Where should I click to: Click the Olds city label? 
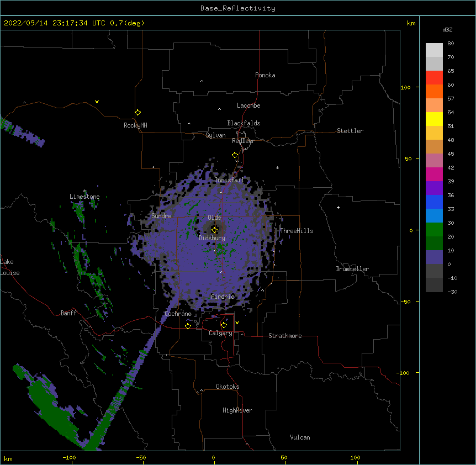214,218
